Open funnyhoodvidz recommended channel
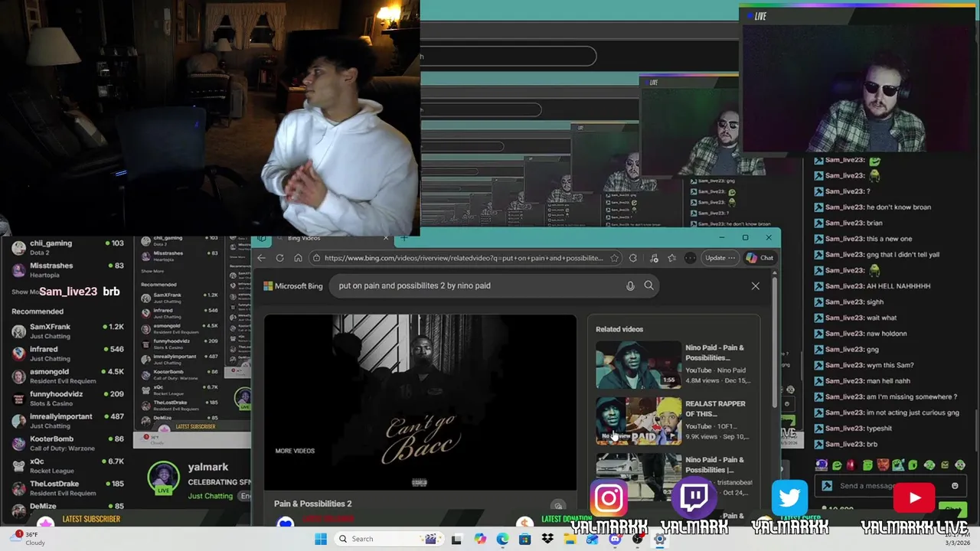This screenshot has width=980, height=551. pos(67,399)
